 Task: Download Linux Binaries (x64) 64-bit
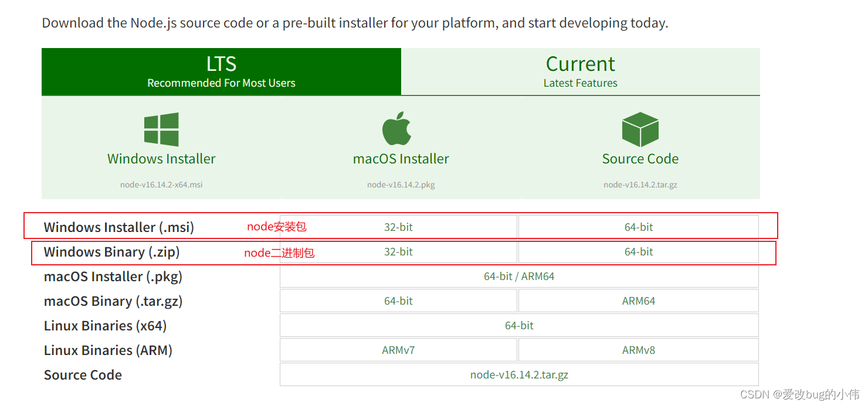point(519,325)
